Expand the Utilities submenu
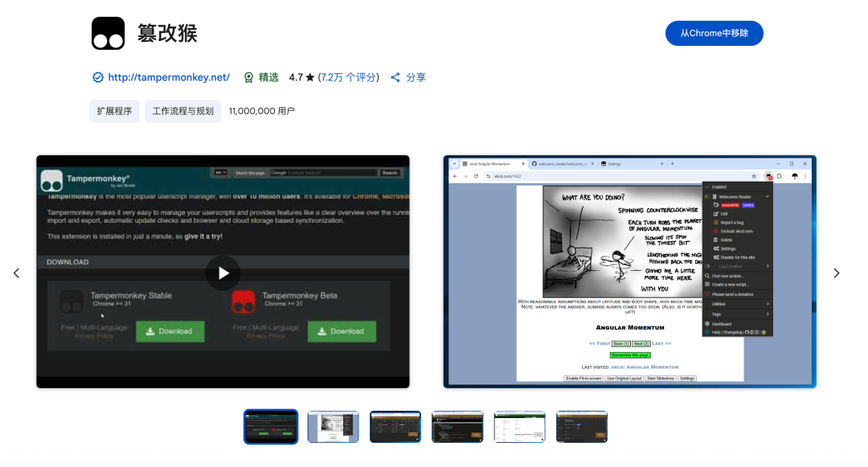This screenshot has width=868, height=467. tap(768, 304)
